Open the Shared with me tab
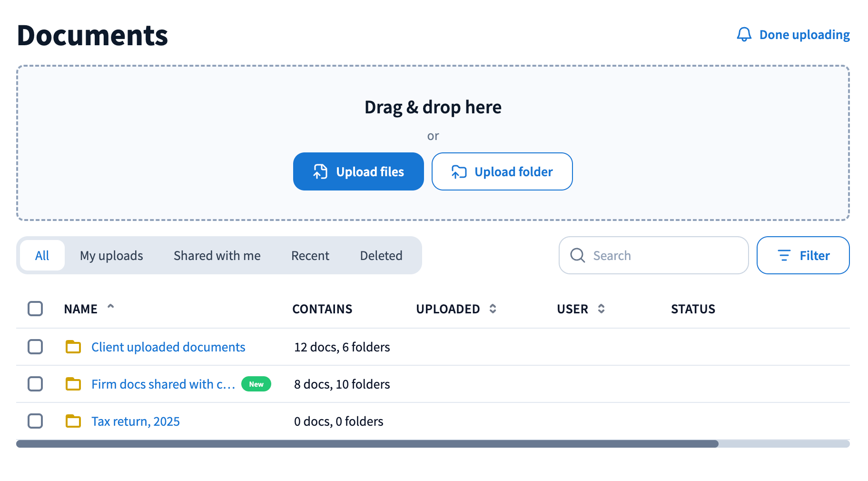Screen dimensions: 868x481 pyautogui.click(x=217, y=256)
